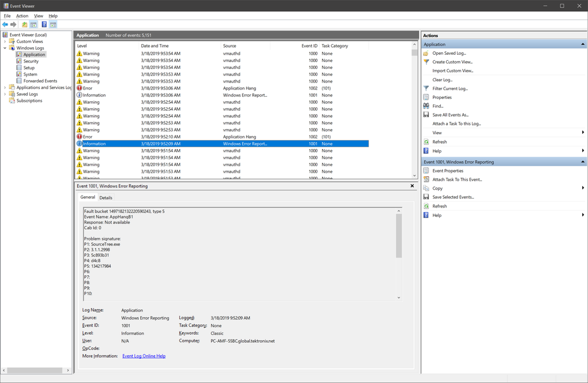Toggle the Show/Hide Console Tree toolbar icon
The height and width of the screenshot is (383, 588).
tap(34, 24)
